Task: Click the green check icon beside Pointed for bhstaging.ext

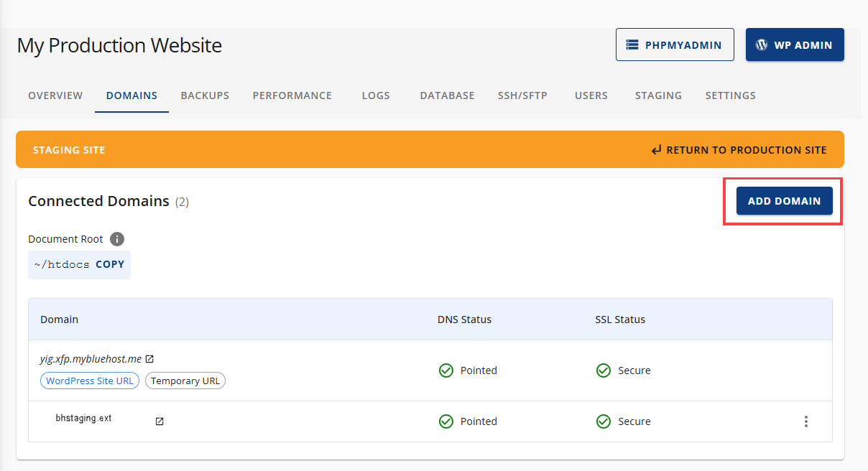Action: (x=446, y=421)
